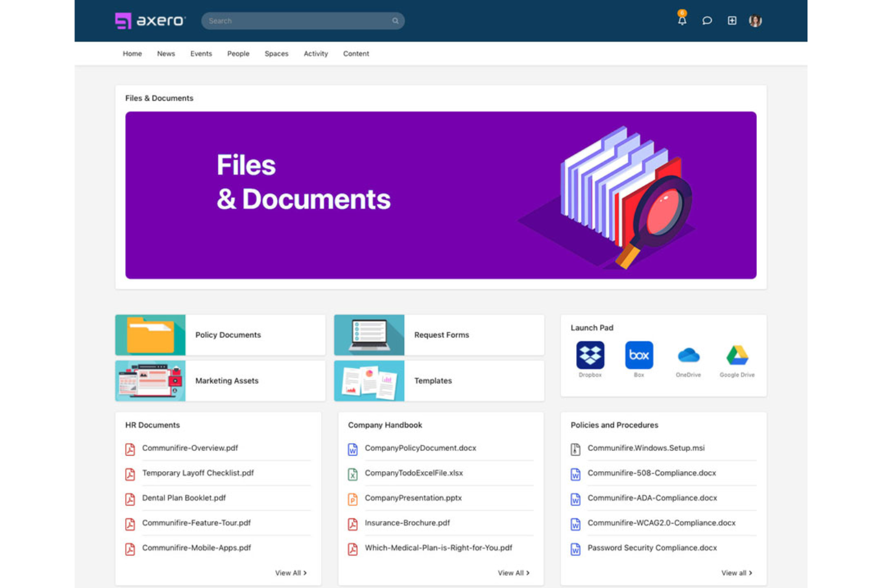Click the Files & Documents purple banner
Image resolution: width=882 pixels, height=588 pixels.
click(441, 195)
